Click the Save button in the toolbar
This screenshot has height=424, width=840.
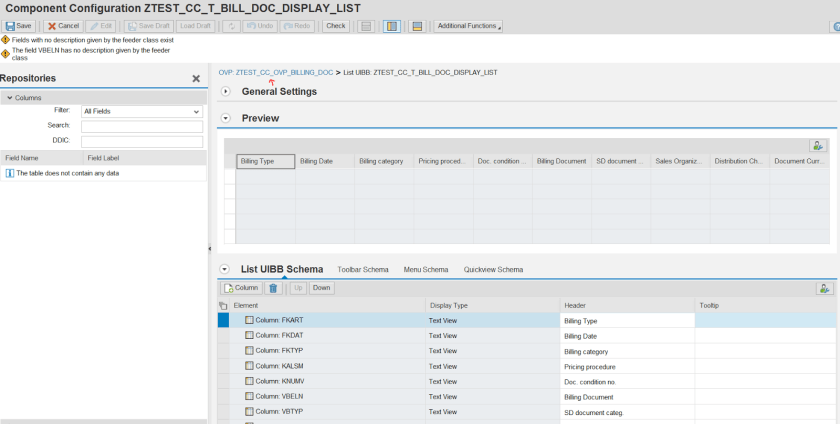click(x=19, y=26)
